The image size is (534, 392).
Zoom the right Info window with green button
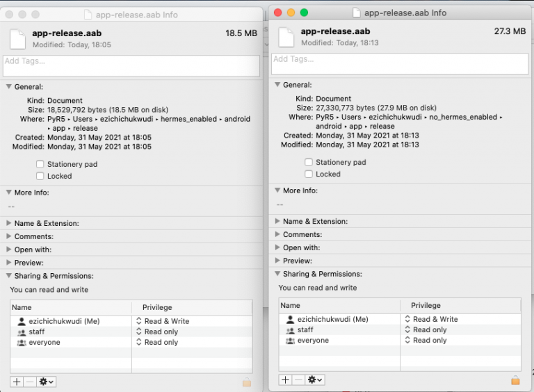click(x=304, y=13)
